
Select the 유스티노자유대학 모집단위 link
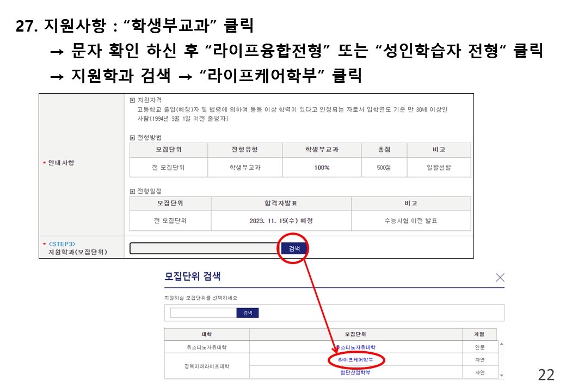355,347
